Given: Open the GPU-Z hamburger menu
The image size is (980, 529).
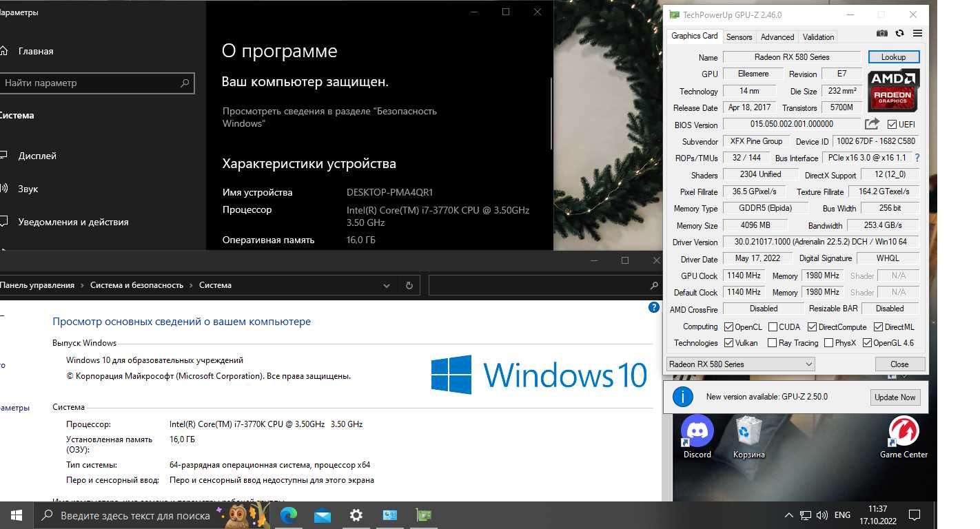Looking at the screenshot, I should coord(917,33).
